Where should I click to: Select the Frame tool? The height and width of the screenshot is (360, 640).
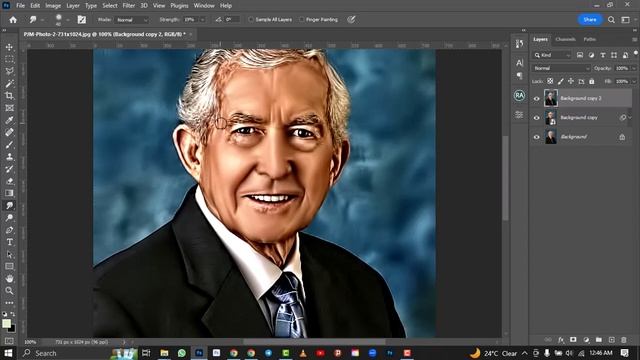[9, 108]
